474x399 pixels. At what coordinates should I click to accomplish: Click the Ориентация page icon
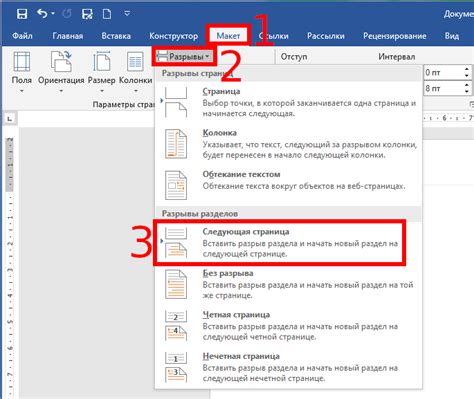61,61
